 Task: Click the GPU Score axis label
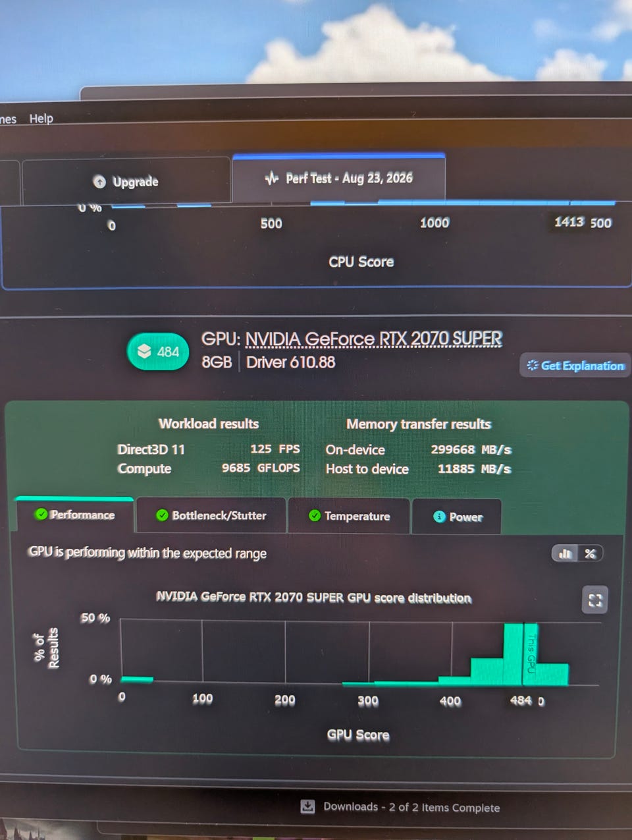point(358,735)
